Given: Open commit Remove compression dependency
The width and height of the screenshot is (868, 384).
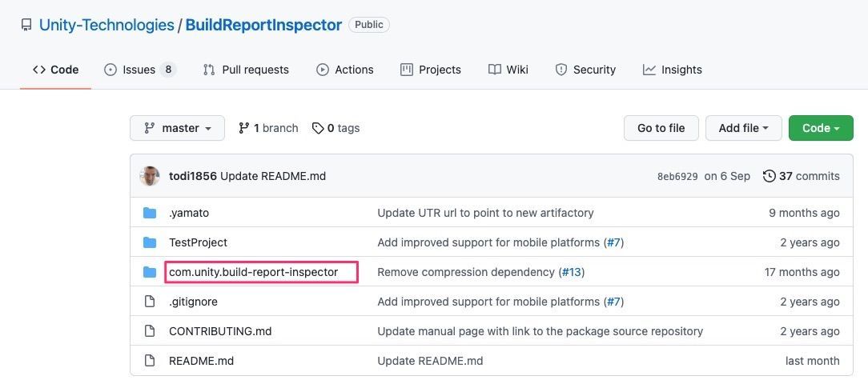Looking at the screenshot, I should point(465,272).
